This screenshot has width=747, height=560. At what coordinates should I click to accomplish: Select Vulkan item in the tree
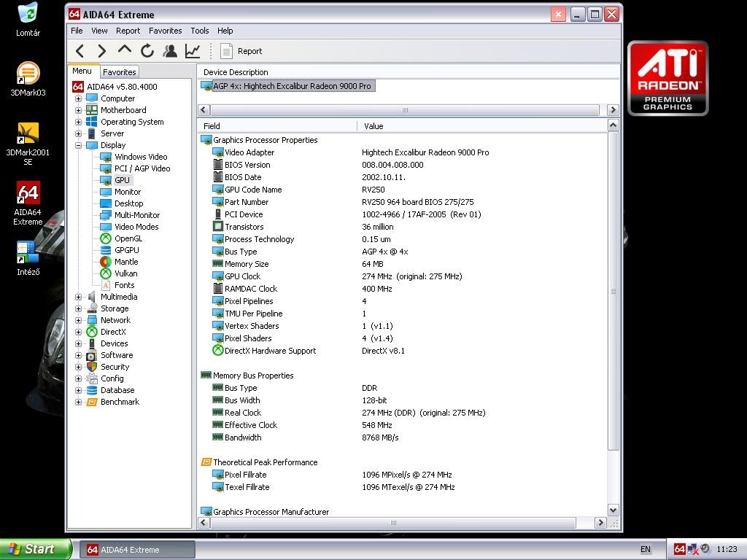click(x=125, y=273)
